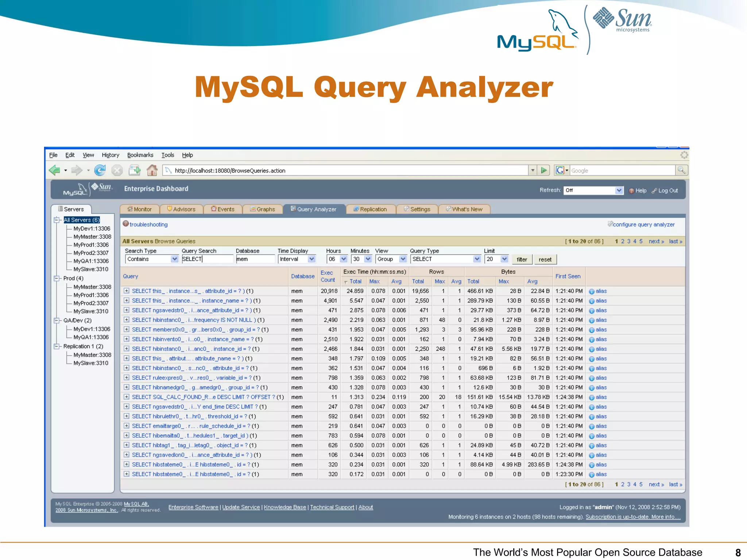
Task: Click the Log Out key icon
Action: (654, 191)
